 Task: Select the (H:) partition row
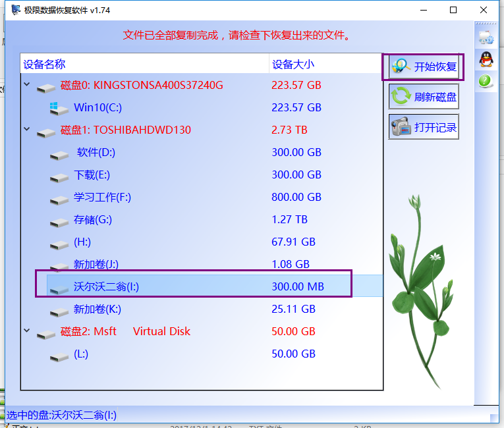click(x=202, y=242)
